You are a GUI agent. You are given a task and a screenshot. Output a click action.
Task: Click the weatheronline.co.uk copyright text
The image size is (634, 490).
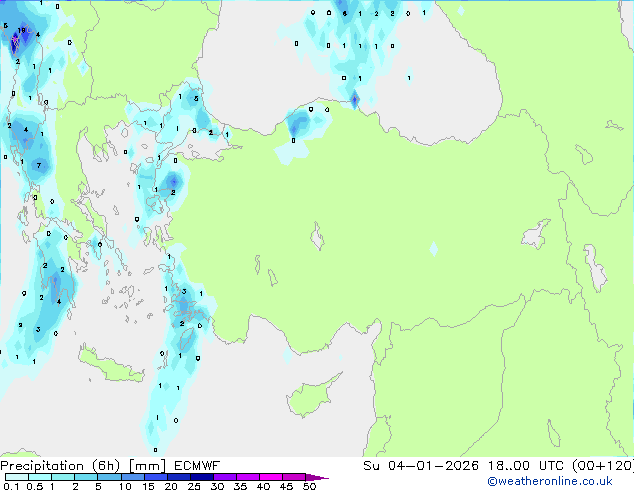click(549, 481)
